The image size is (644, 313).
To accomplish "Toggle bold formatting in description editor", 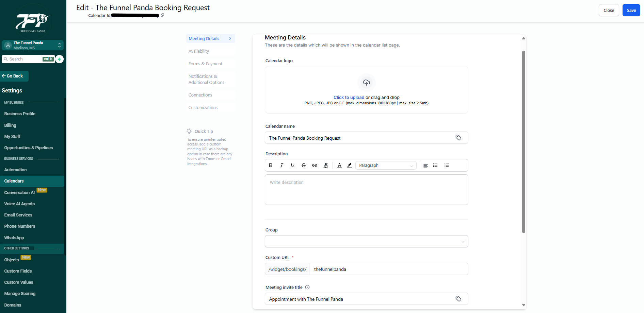I will pos(271,166).
